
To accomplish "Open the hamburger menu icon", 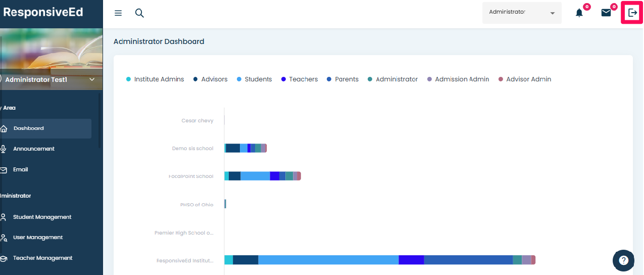I will (x=118, y=13).
